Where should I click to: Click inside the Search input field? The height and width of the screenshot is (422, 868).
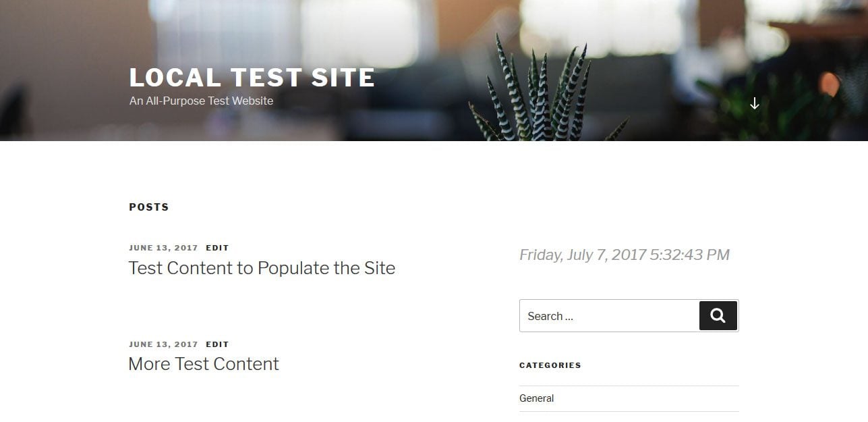click(607, 315)
